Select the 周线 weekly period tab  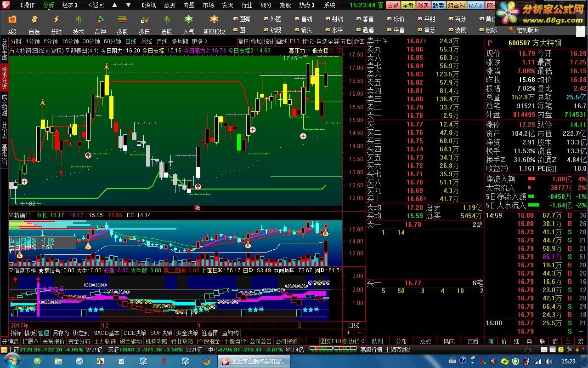147,41
